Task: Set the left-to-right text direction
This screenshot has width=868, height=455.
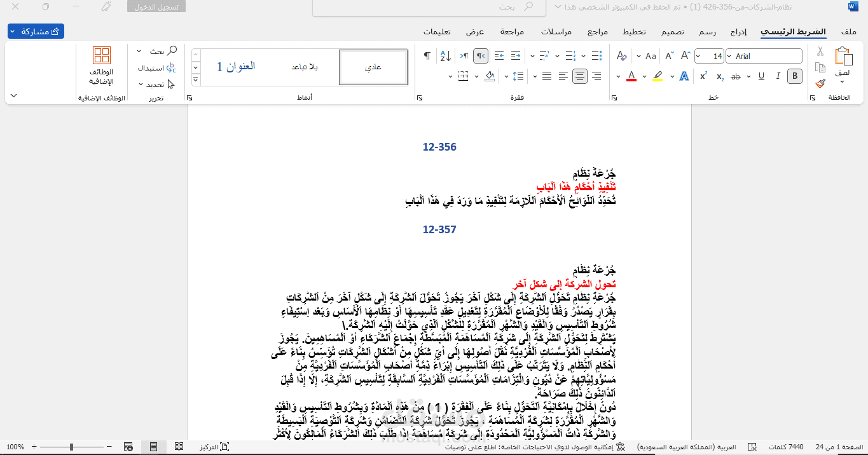Action: pos(464,56)
